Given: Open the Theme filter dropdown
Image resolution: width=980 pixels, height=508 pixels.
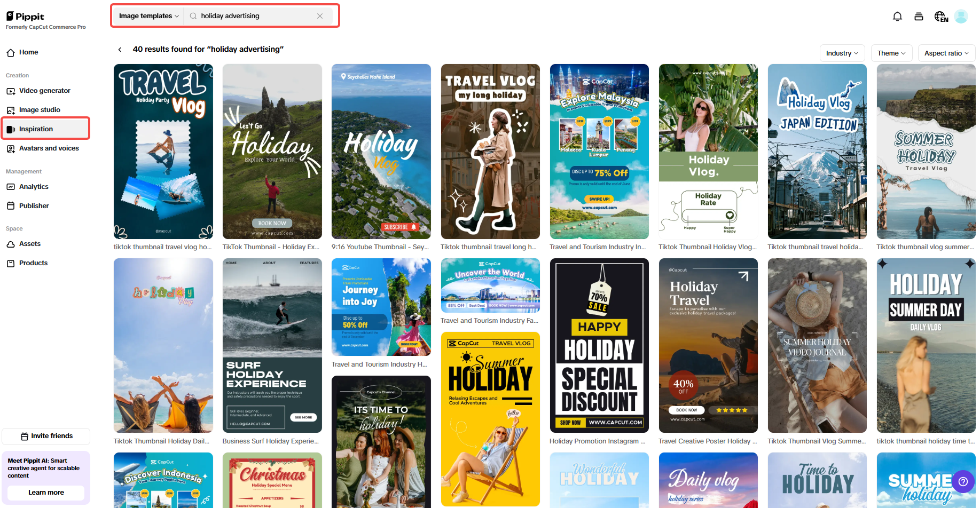Looking at the screenshot, I should [x=891, y=53].
